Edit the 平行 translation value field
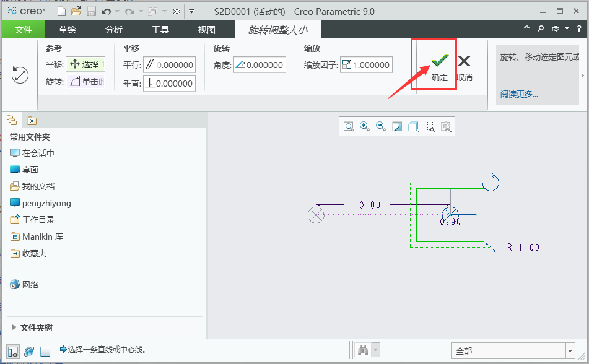Image resolution: width=589 pixels, height=364 pixels. (169, 65)
